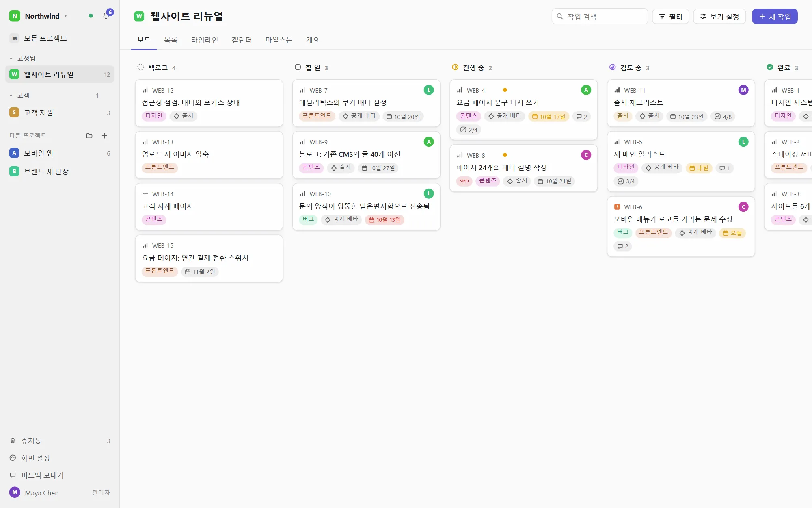
Task: Open the 고객 지원 project
Action: [60, 113]
